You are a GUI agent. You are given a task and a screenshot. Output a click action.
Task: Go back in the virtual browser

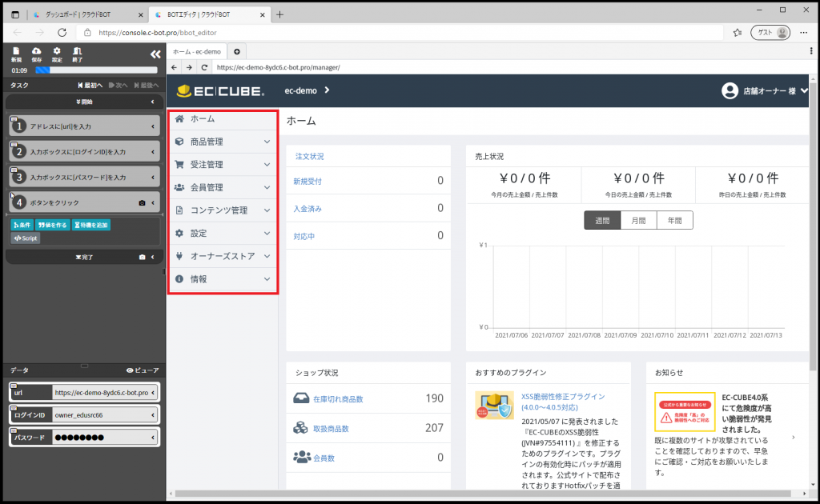174,67
